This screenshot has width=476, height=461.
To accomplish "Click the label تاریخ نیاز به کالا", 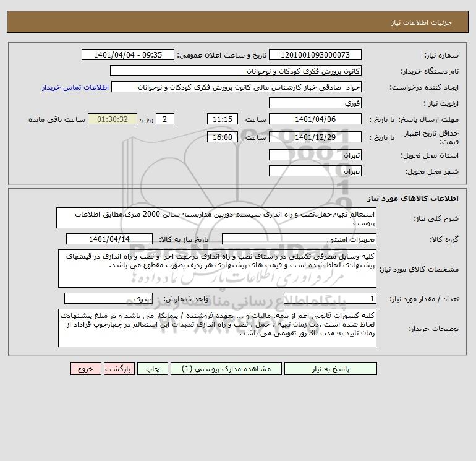I will (x=184, y=239).
